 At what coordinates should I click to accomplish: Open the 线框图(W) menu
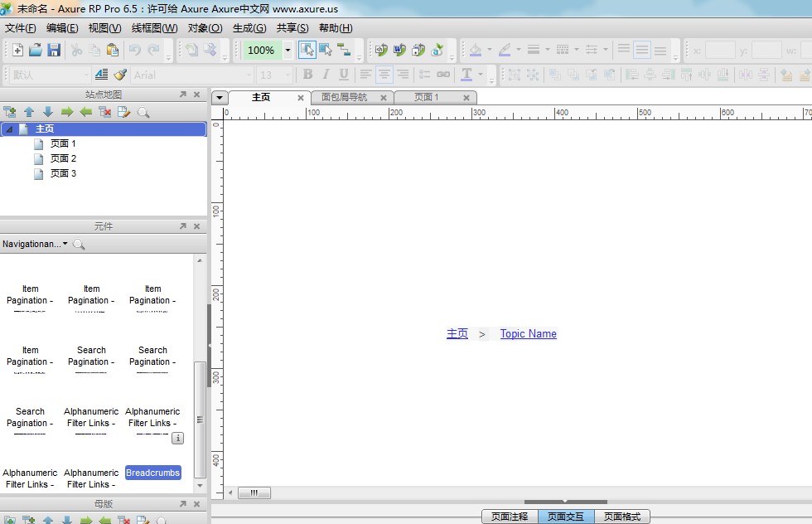point(154,27)
